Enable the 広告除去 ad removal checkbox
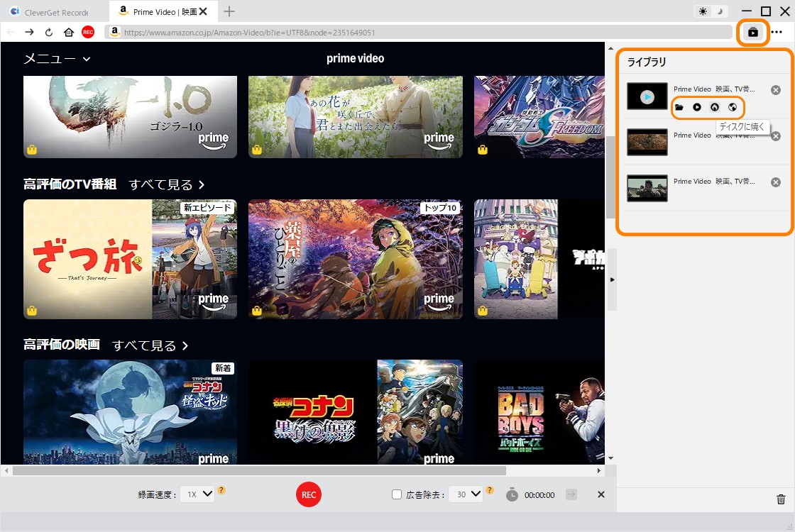 point(397,494)
